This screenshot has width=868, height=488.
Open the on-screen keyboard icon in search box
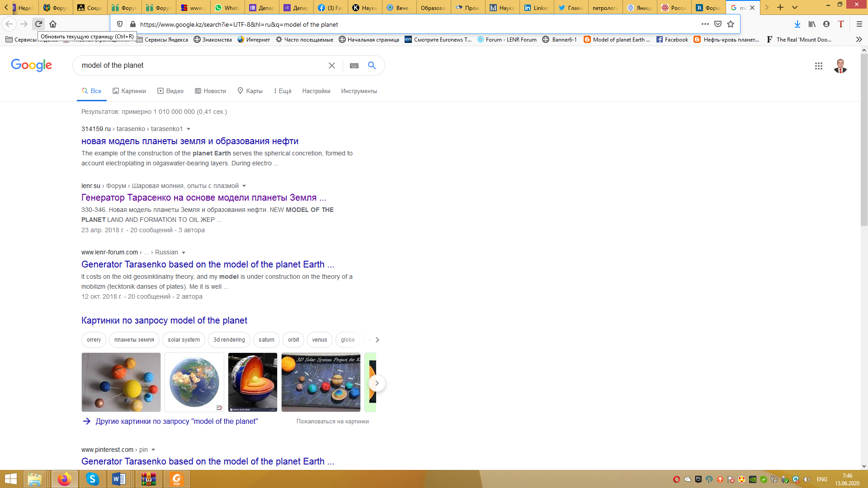(354, 66)
